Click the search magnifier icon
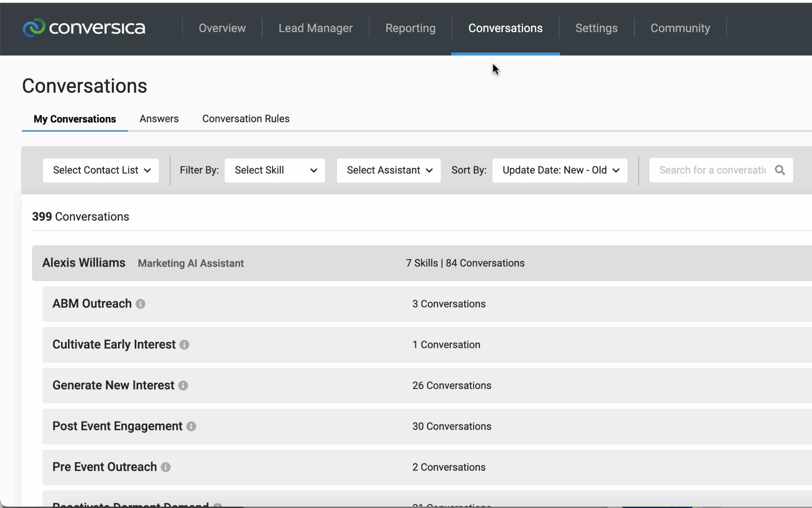Image resolution: width=812 pixels, height=508 pixels. pyautogui.click(x=780, y=170)
